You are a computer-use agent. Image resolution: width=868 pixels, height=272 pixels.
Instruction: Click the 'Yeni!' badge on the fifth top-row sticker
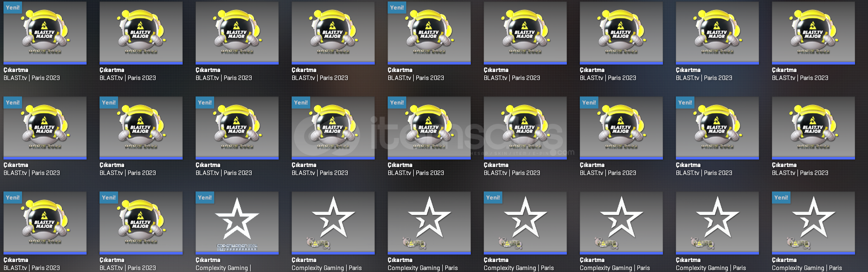(x=397, y=7)
